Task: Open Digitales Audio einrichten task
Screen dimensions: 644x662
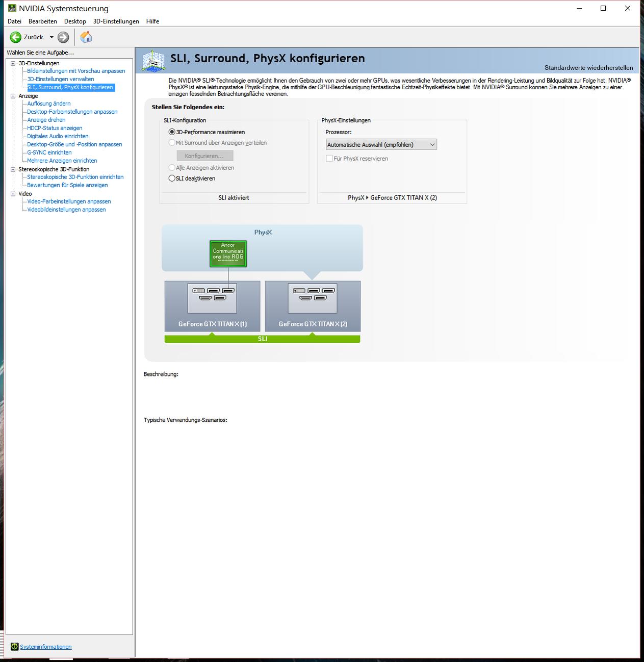Action: (58, 136)
